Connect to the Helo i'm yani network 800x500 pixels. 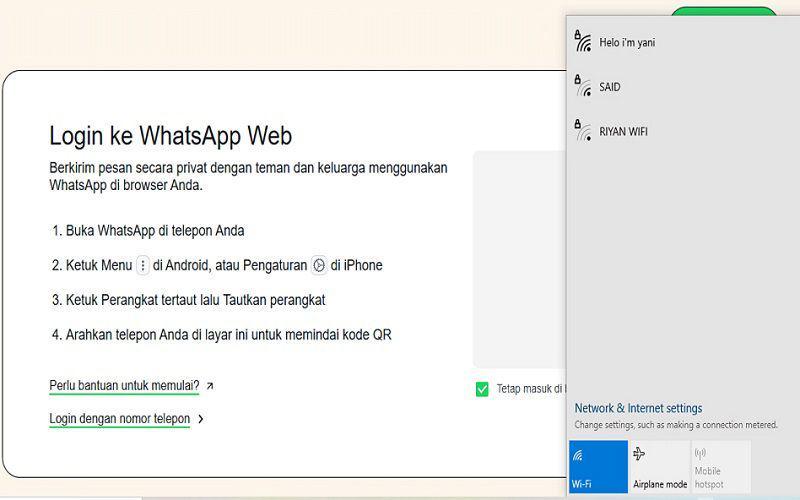coord(683,42)
